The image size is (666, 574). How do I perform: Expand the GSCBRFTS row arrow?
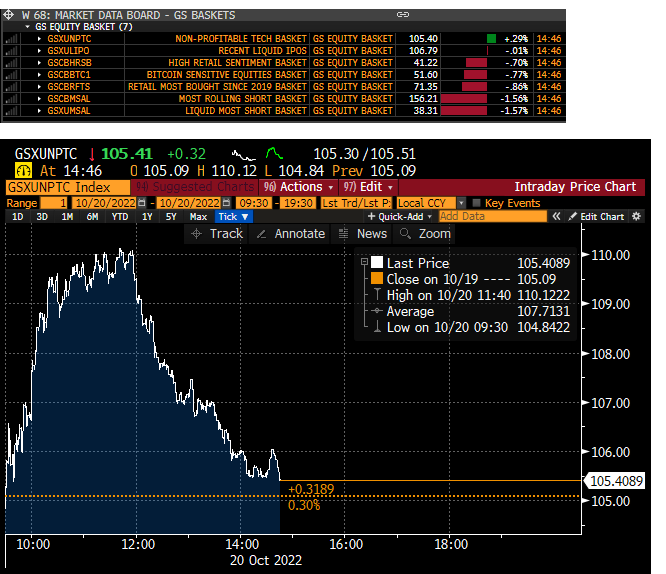39,87
